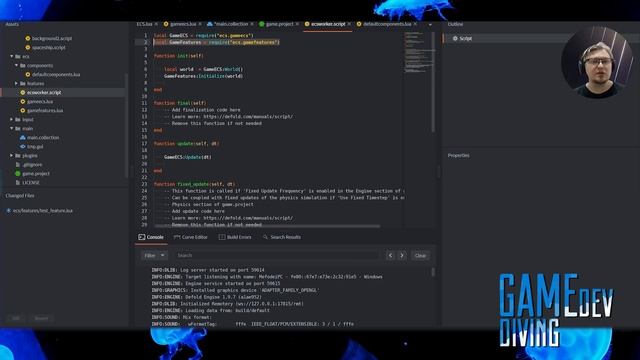The height and width of the screenshot is (360, 640).
Task: Click the input folder icon
Action: [x=18, y=120]
